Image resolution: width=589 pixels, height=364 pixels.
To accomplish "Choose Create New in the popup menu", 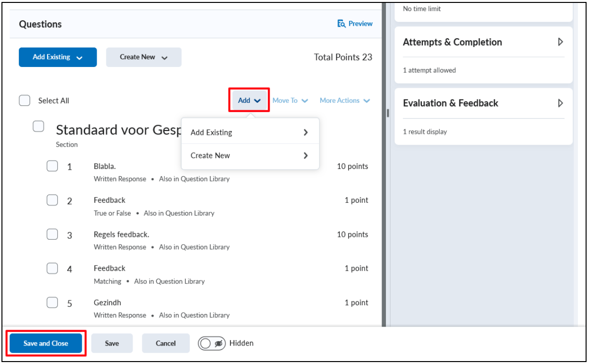I will point(250,155).
